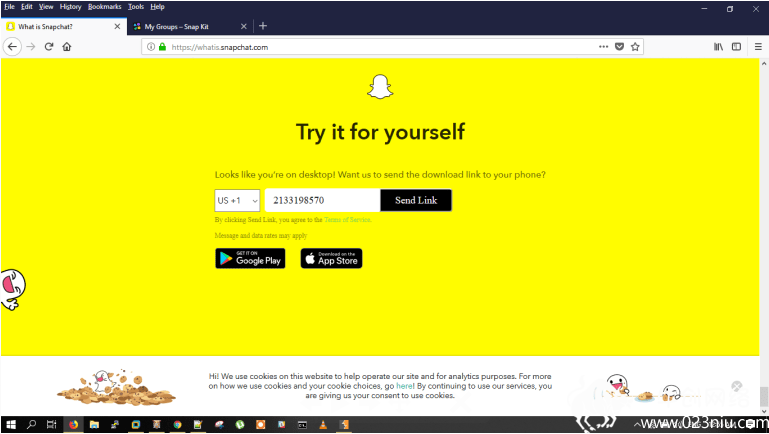Open the View menu
This screenshot has height=434, width=769.
click(46, 7)
